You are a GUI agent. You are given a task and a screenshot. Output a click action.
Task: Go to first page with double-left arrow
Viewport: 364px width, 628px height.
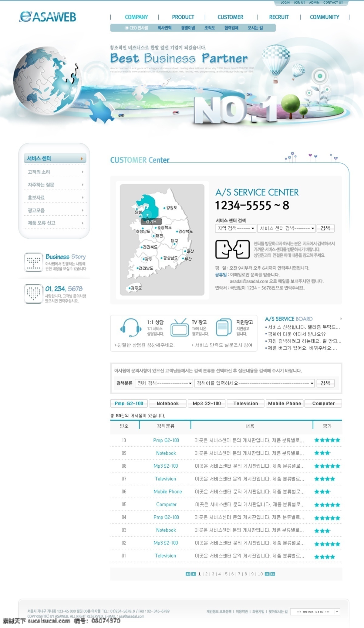point(188,574)
